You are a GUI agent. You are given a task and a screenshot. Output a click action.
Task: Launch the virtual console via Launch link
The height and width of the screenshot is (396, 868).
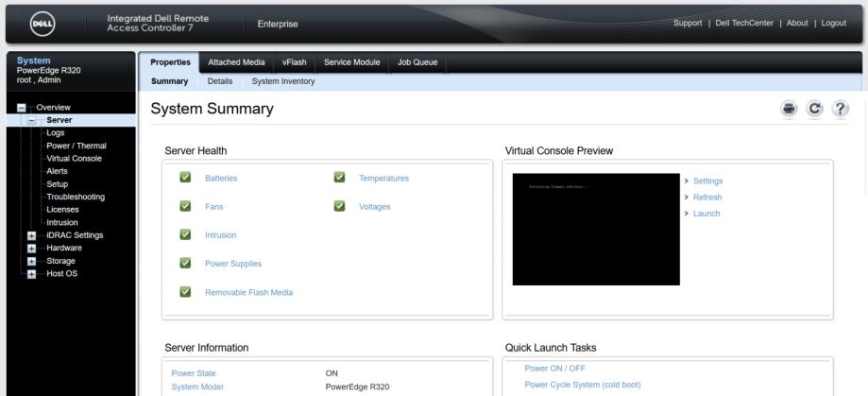tap(706, 214)
